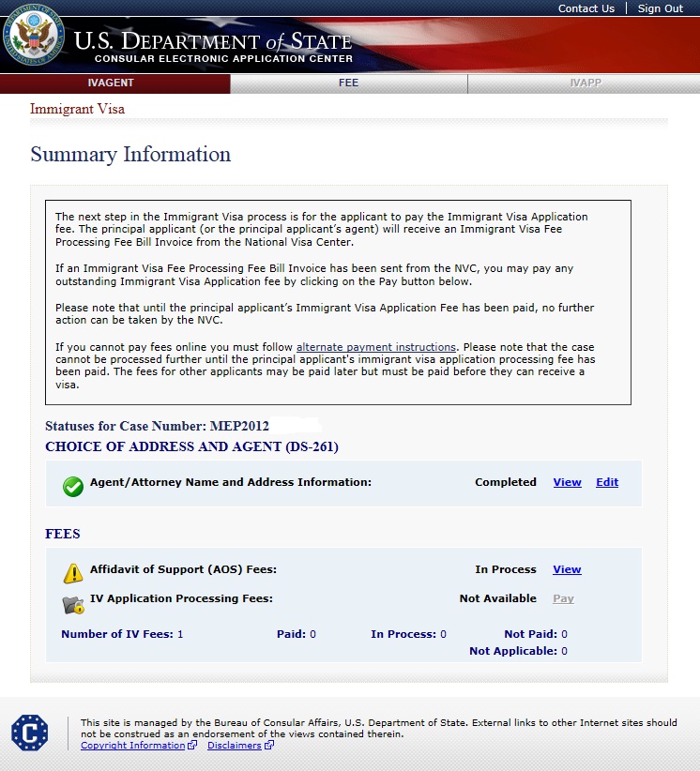Open the Copyright Information link
700x771 pixels.
pyautogui.click(x=133, y=746)
